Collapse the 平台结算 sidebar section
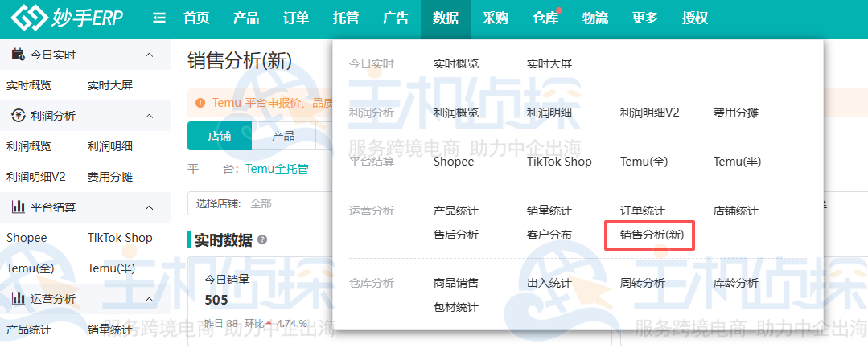The height and width of the screenshot is (352, 868). tap(149, 208)
